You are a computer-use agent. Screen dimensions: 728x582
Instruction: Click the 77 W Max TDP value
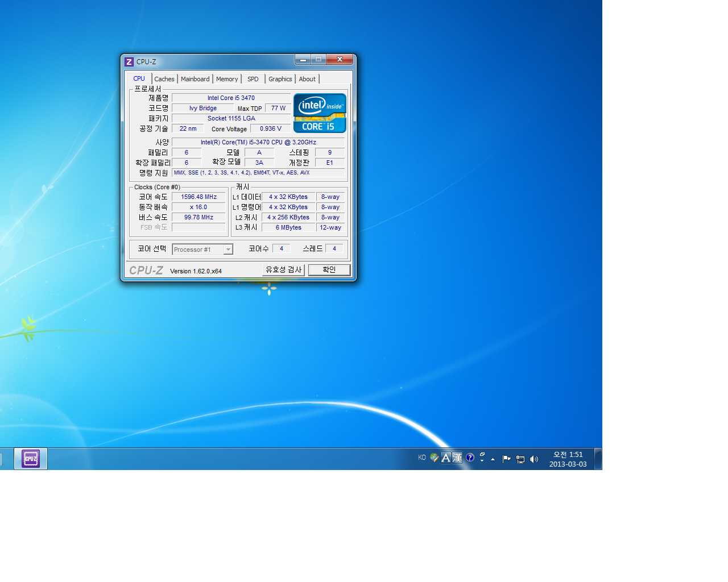pos(278,108)
